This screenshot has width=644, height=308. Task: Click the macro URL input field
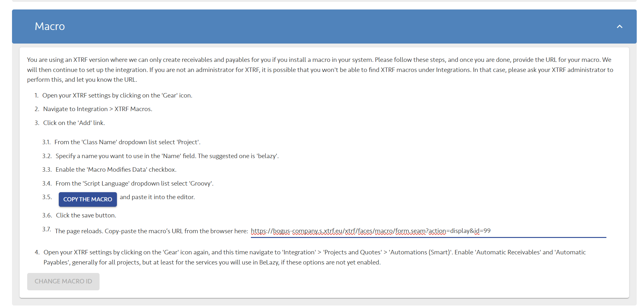428,231
